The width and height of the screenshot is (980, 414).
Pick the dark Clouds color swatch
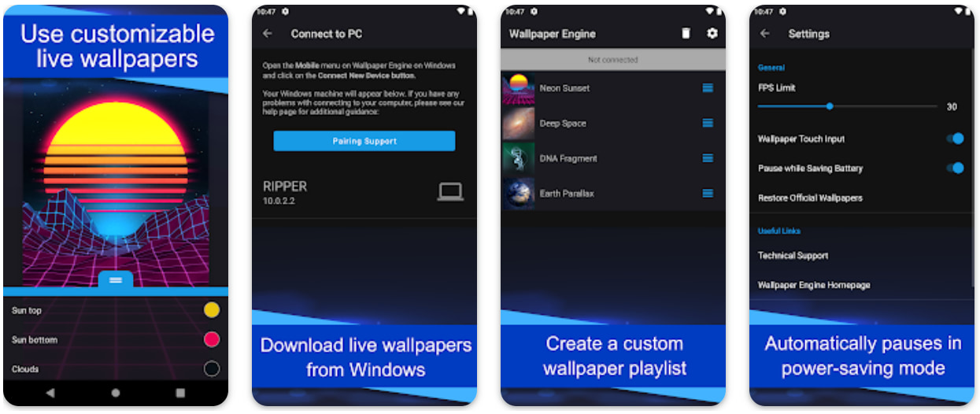coord(212,368)
